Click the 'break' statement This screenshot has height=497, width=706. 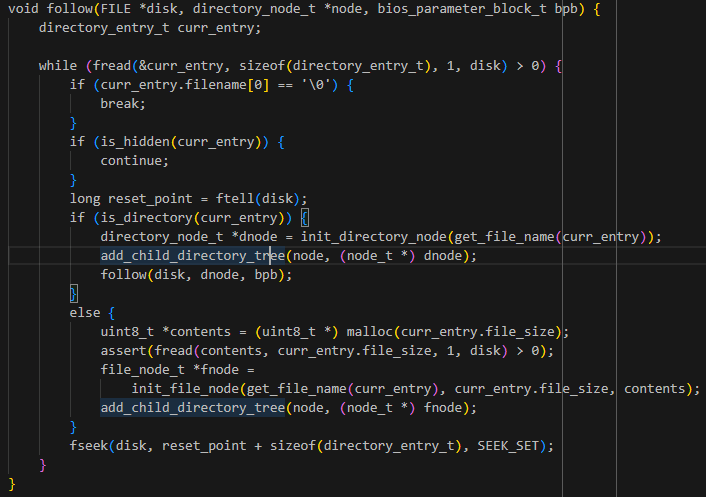119,104
